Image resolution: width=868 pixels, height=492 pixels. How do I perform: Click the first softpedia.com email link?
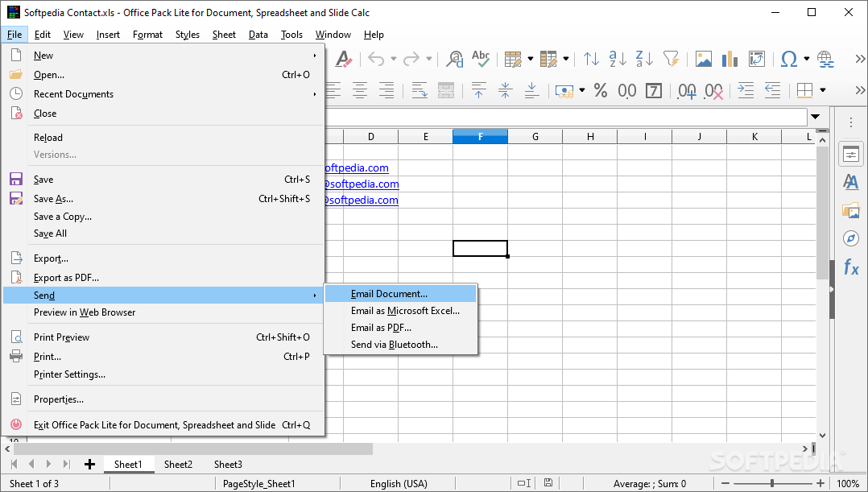357,167
